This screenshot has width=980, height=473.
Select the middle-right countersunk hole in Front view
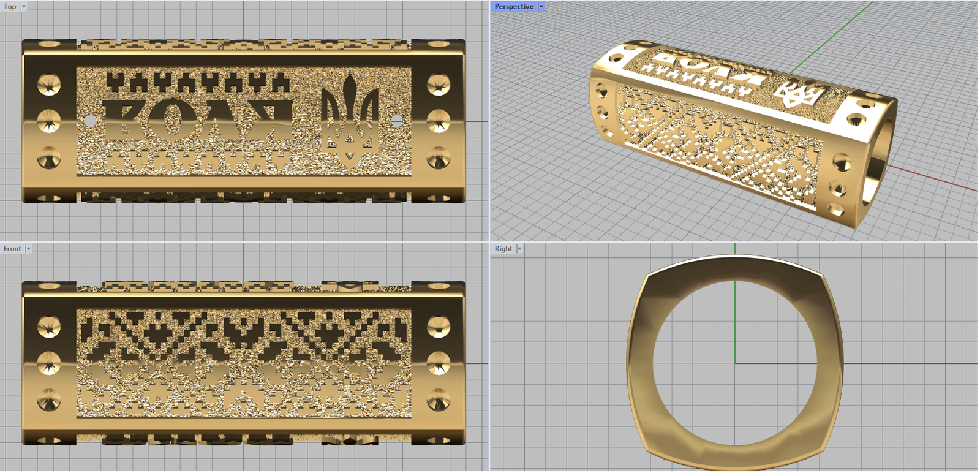(x=439, y=363)
